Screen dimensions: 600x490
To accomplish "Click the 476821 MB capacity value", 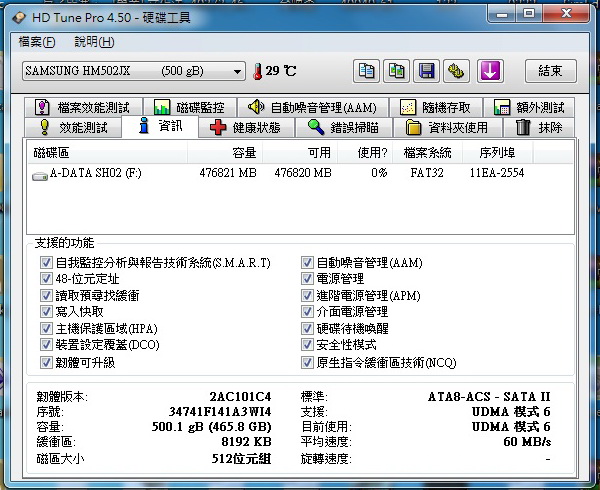I will click(228, 173).
